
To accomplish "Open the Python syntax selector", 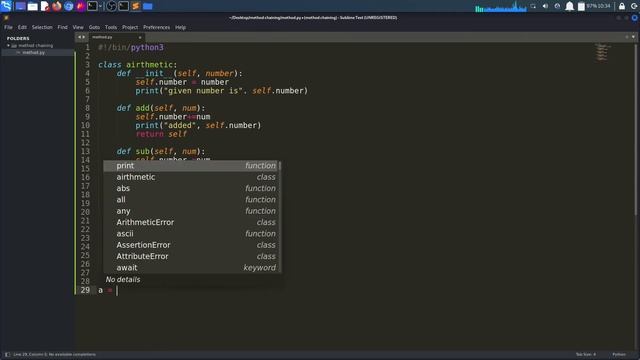I will tap(619, 355).
